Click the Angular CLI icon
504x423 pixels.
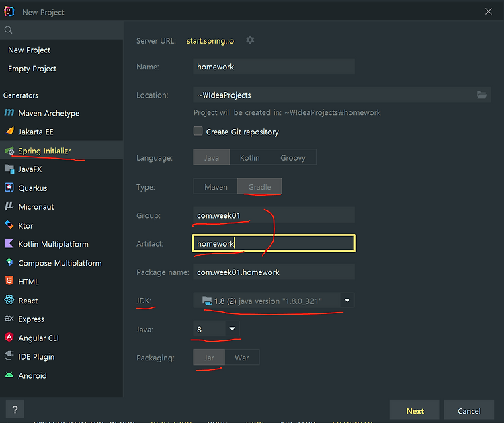pyautogui.click(x=9, y=337)
